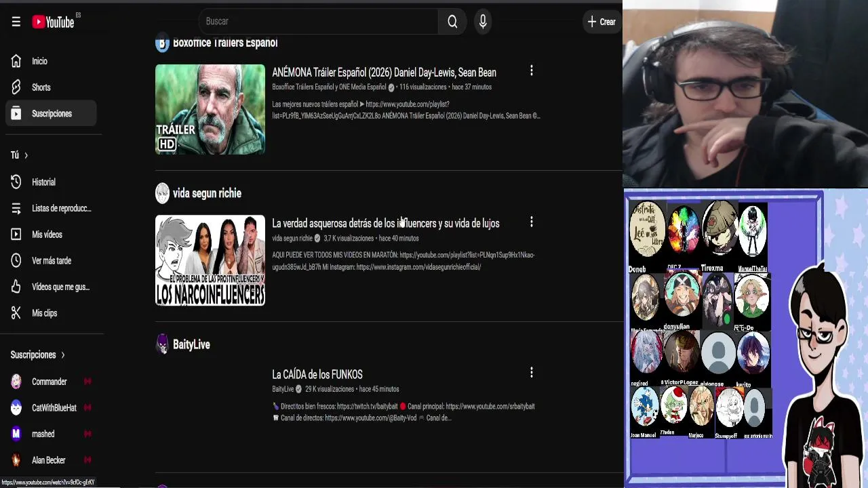Click the search magnifier button

[452, 22]
